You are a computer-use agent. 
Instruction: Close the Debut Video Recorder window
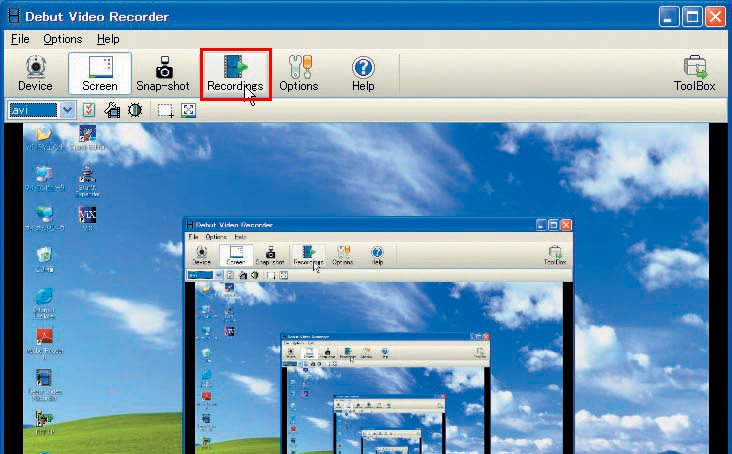(x=715, y=17)
